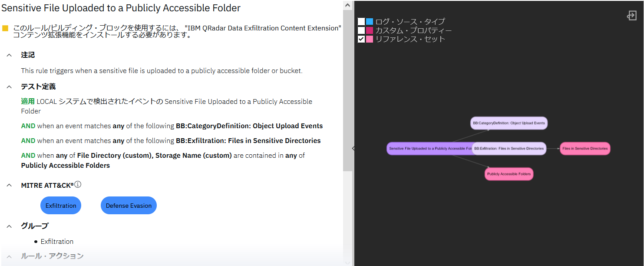Viewport: 644px width, 266px height.
Task: Click the rule title heading text
Action: pos(120,8)
